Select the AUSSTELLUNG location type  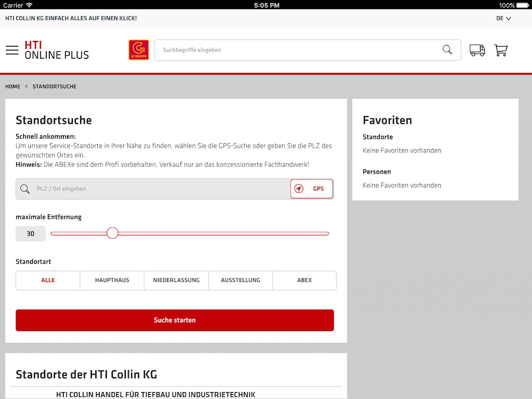coord(240,280)
